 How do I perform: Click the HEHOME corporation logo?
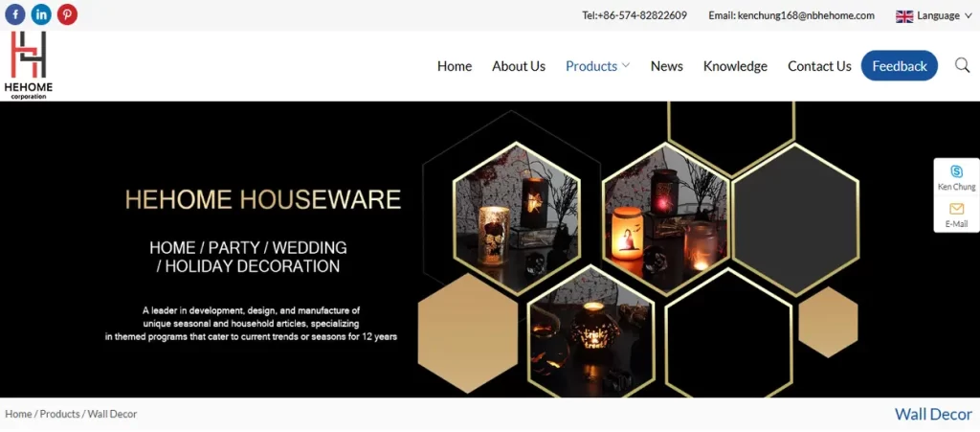click(28, 65)
